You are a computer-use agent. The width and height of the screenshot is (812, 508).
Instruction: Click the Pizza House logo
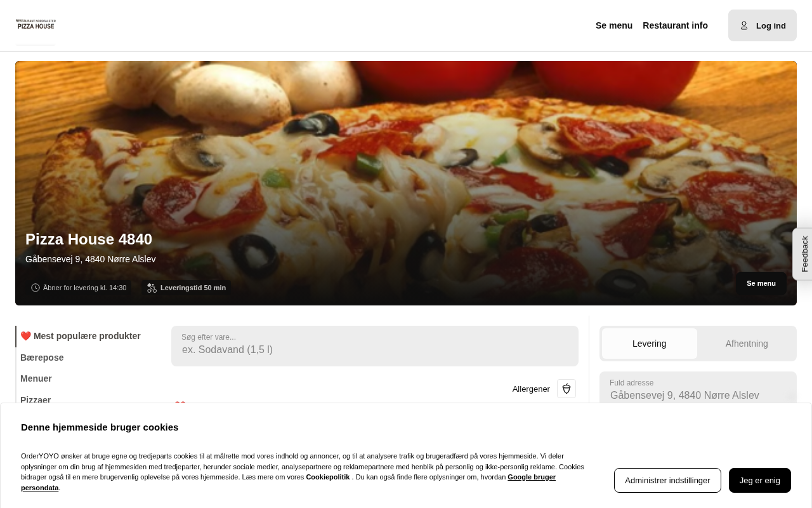[36, 25]
